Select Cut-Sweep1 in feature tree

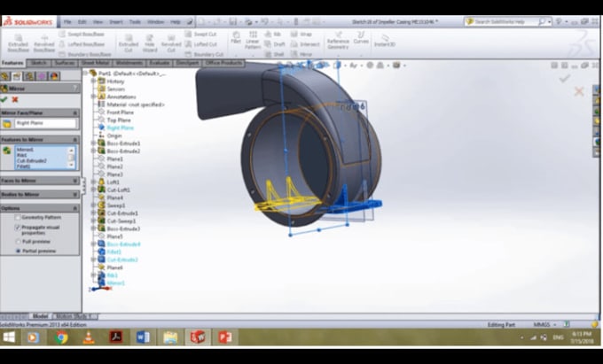tap(121, 221)
